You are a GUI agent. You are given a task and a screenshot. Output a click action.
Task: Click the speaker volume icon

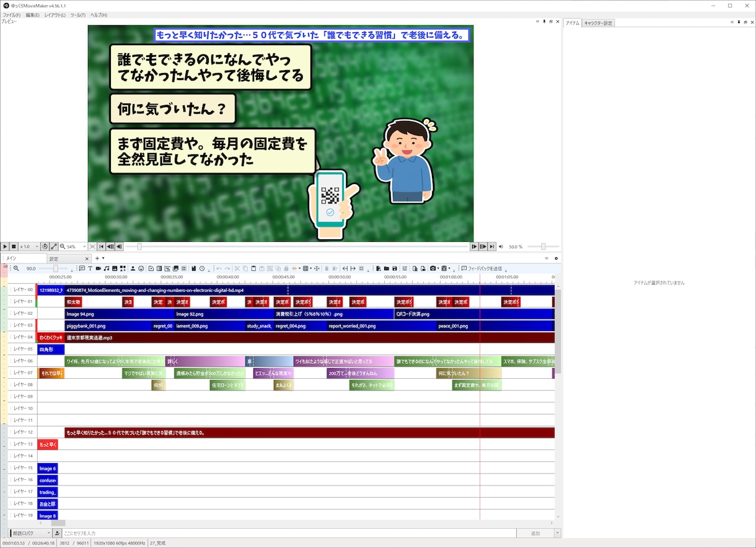tap(501, 246)
